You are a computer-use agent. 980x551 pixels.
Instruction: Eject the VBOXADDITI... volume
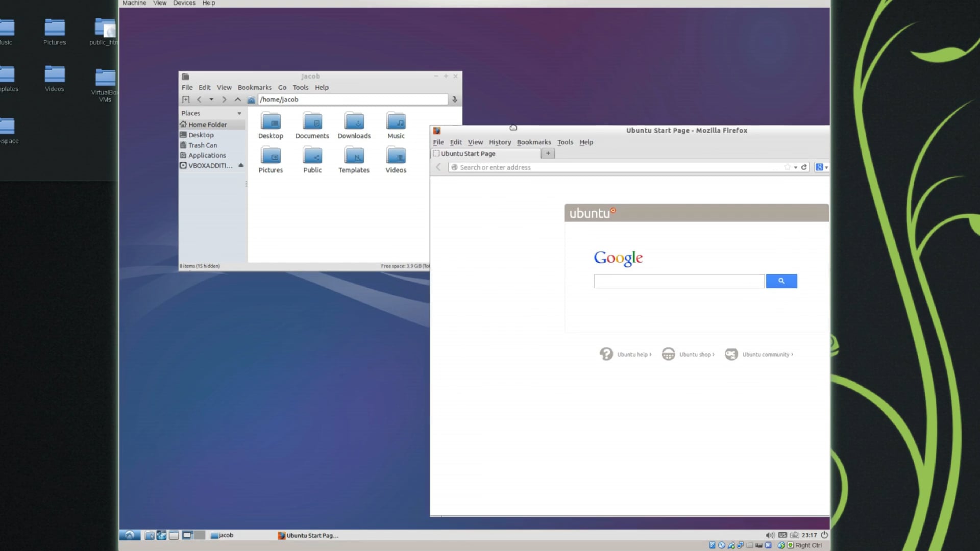point(241,165)
